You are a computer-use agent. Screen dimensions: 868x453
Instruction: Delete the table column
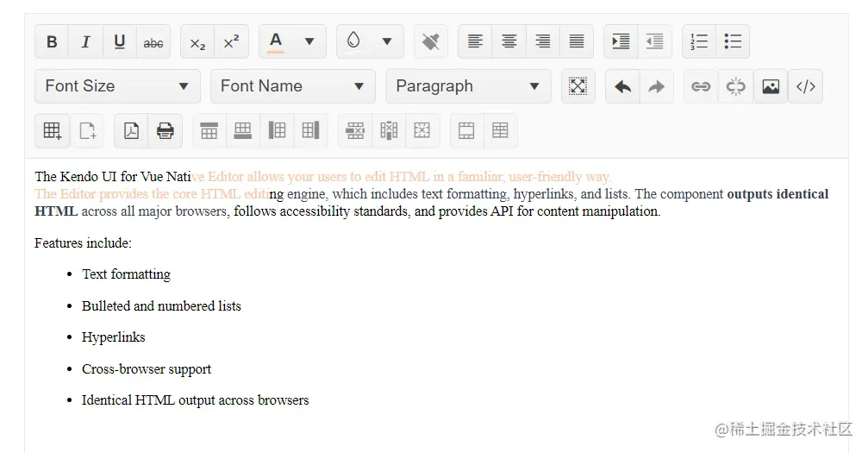pos(389,131)
